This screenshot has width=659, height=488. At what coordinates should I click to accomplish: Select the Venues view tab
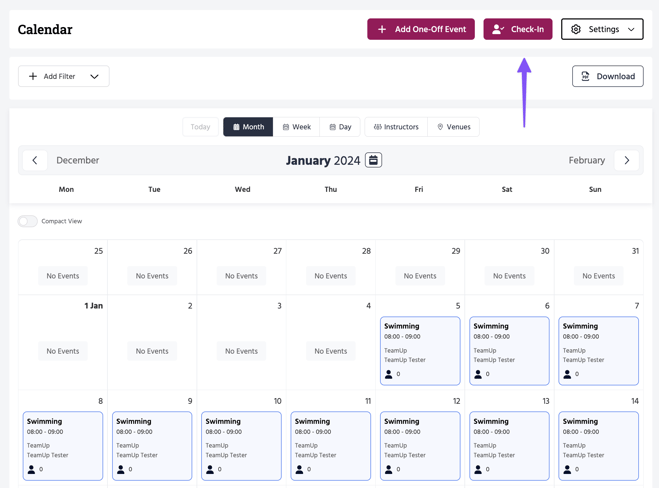point(453,127)
